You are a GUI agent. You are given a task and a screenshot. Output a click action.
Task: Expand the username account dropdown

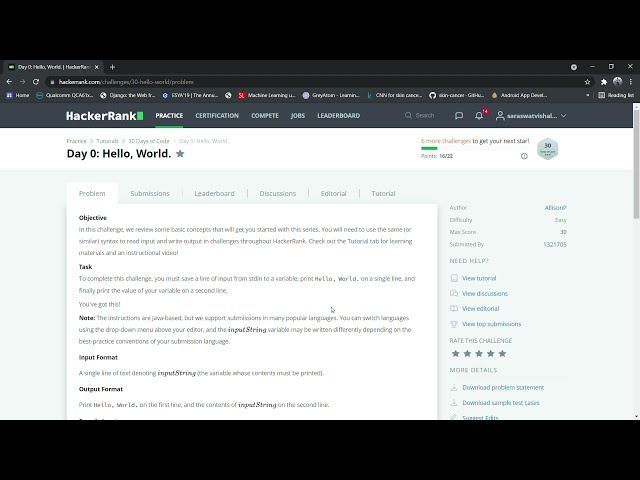point(564,116)
